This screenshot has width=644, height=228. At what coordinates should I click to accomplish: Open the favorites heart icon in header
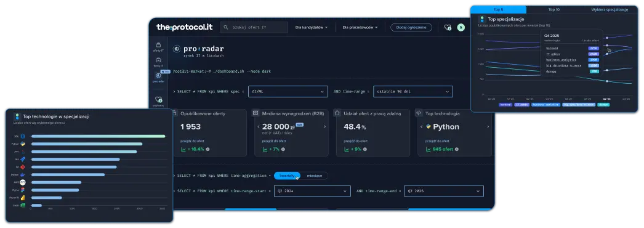(448, 28)
